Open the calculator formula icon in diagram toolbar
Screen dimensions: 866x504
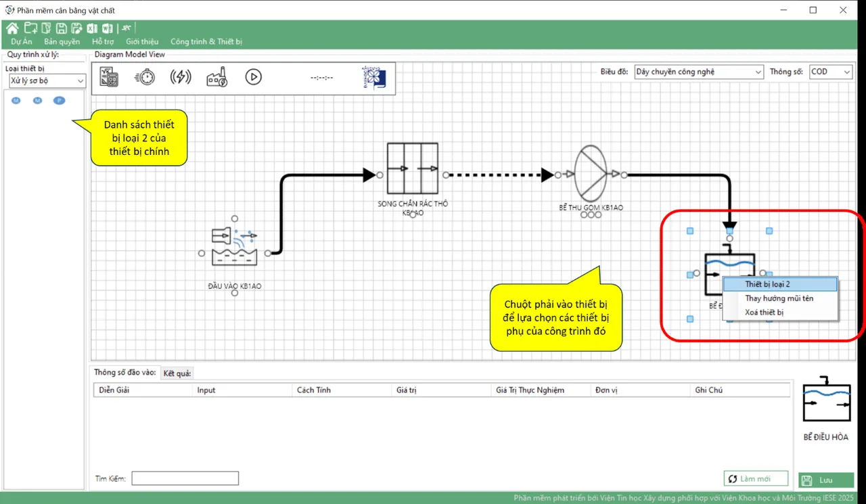(109, 77)
